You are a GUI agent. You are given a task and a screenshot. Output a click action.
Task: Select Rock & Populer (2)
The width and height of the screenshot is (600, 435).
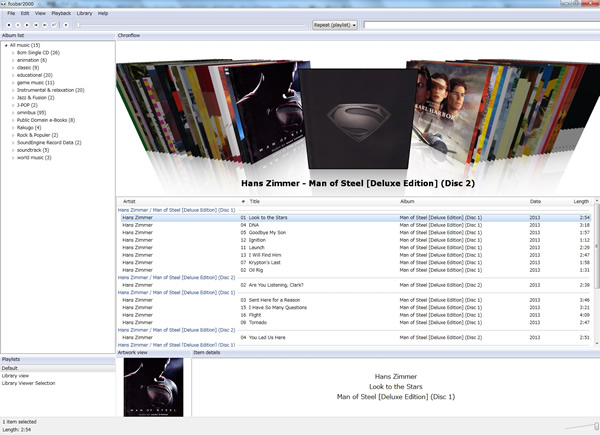pos(38,135)
